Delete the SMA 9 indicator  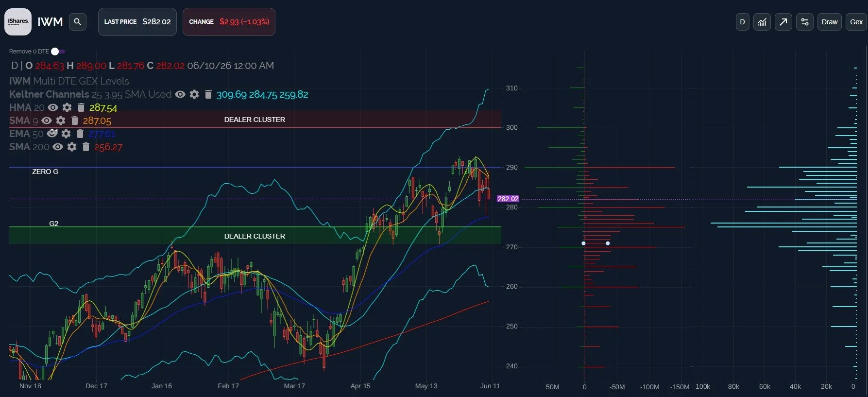tap(74, 121)
